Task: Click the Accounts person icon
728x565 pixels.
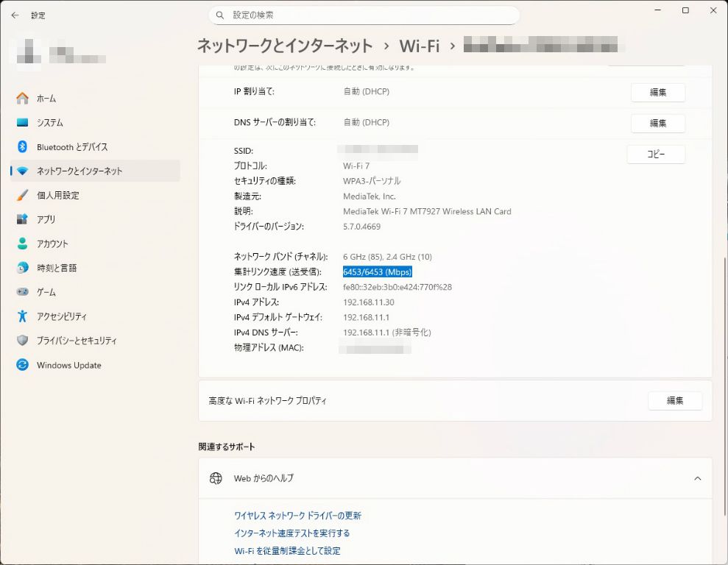Action: [x=22, y=244]
